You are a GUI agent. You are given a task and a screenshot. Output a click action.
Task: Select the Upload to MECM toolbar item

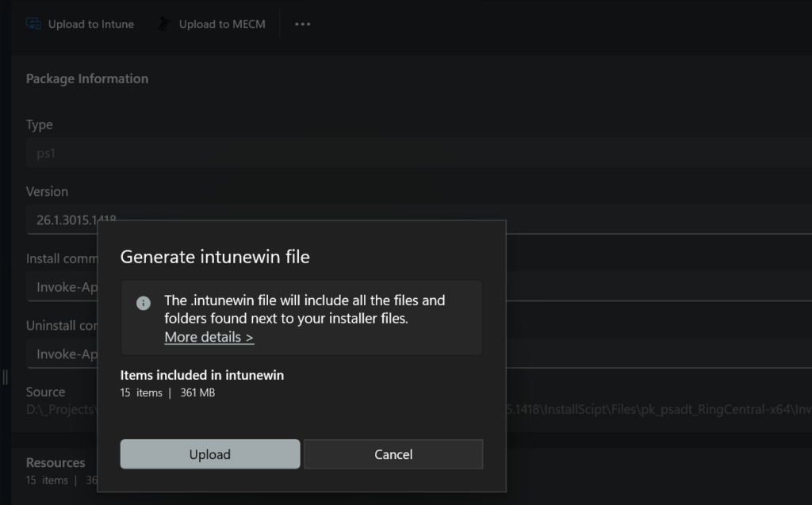(210, 23)
